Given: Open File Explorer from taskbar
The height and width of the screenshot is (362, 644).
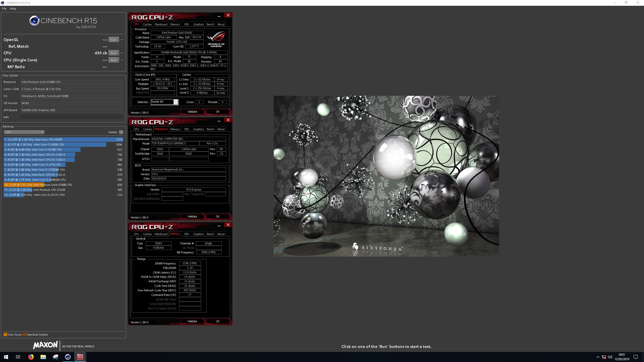Looking at the screenshot, I should [x=43, y=357].
